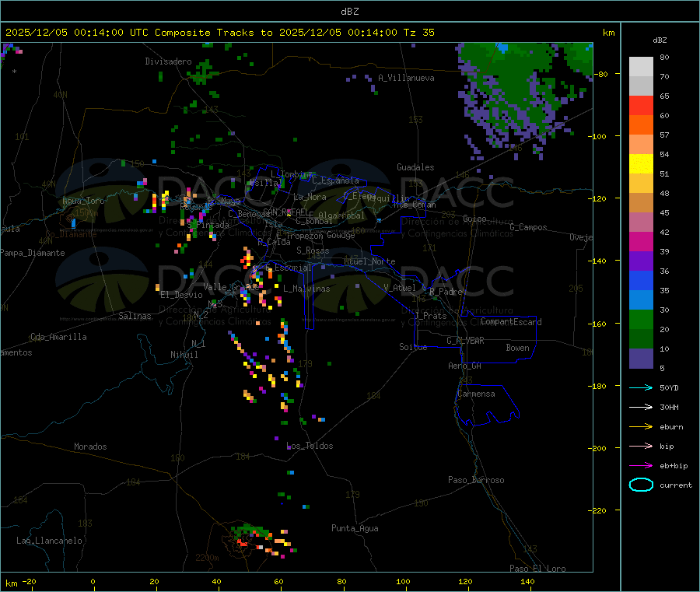Viewport: 700px width, 592px height.
Task: Click the 'G_ALVEAR' place label
Action: (x=465, y=341)
